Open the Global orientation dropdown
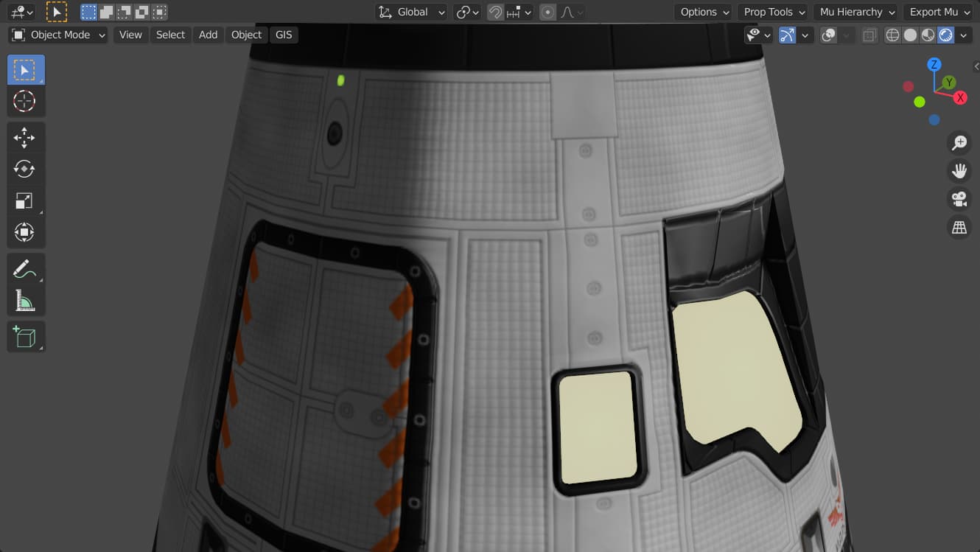The image size is (980, 552). [412, 12]
